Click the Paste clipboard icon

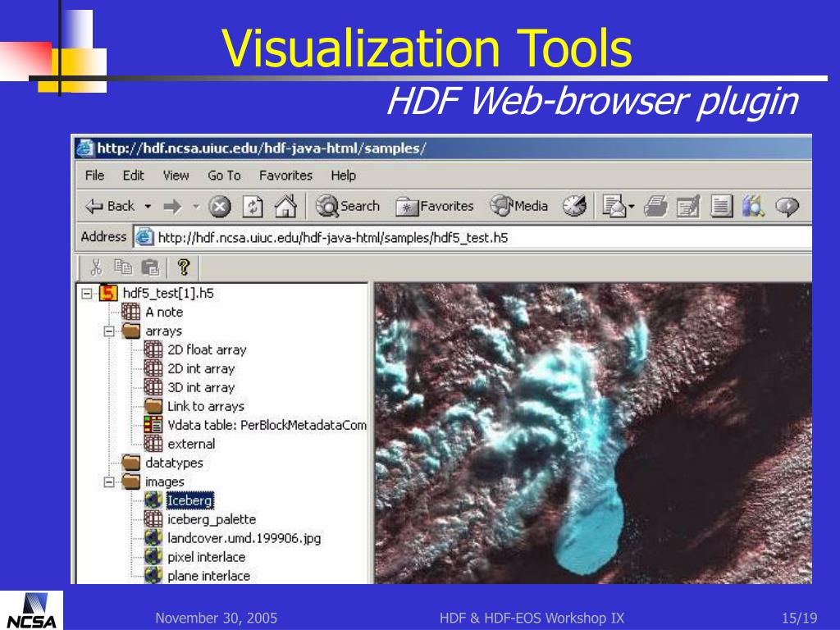coord(151,267)
